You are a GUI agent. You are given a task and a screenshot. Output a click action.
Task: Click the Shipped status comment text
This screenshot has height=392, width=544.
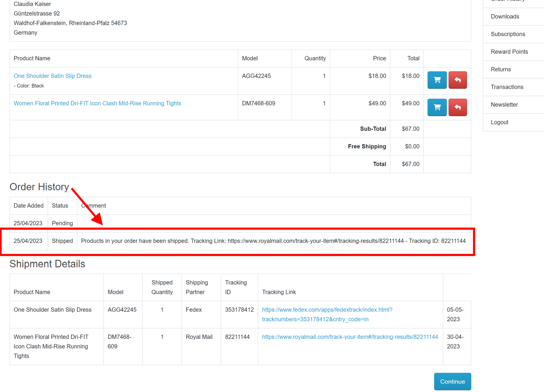point(273,241)
